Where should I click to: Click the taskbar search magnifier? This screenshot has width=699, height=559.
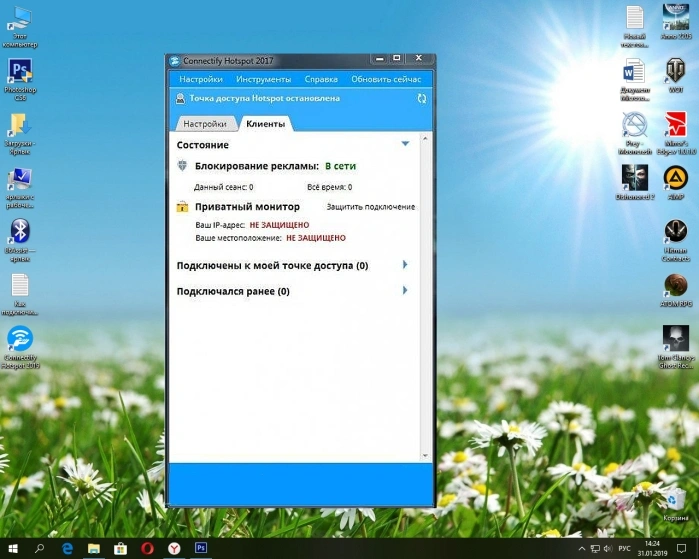39,548
